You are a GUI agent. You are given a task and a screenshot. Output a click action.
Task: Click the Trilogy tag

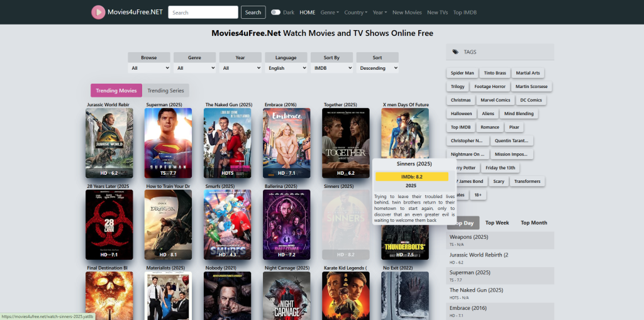458,87
